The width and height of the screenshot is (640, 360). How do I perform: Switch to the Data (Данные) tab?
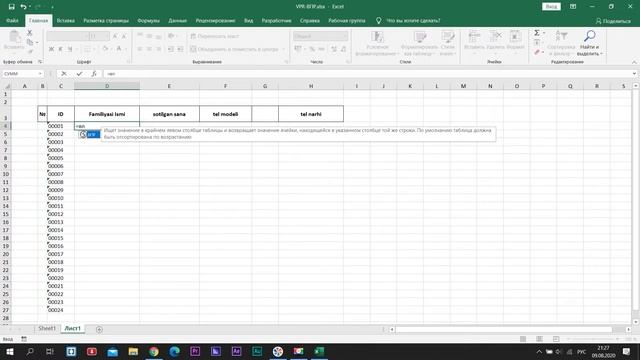coord(178,20)
